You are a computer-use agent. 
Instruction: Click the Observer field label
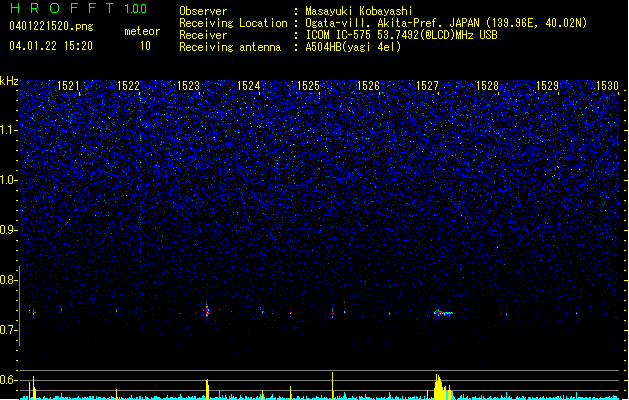click(x=203, y=11)
